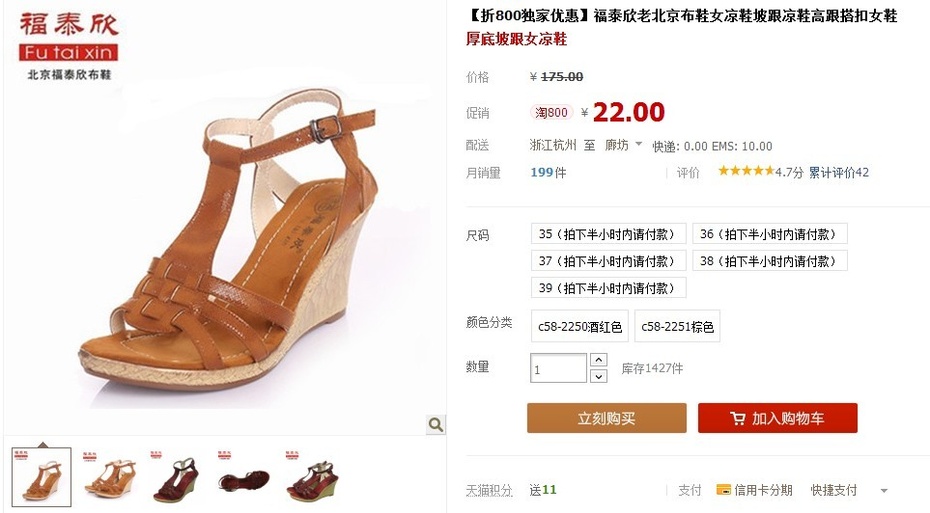Click the credit card installment icon

point(723,490)
